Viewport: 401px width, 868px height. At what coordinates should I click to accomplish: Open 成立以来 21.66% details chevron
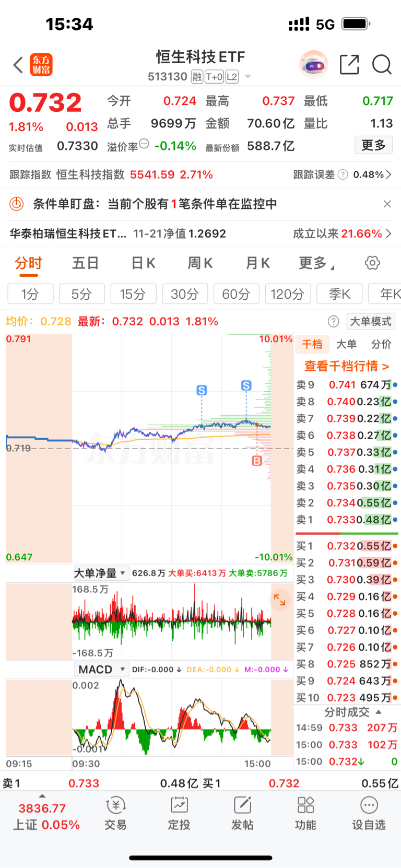[388, 233]
